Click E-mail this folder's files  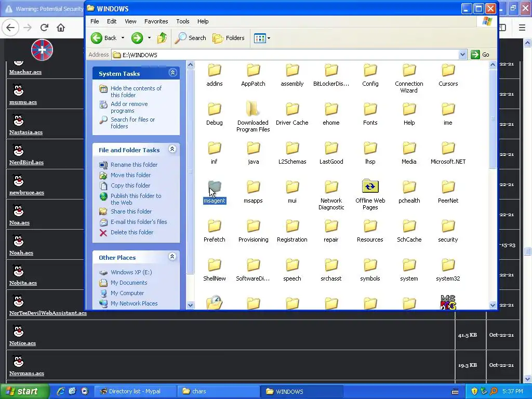point(139,222)
